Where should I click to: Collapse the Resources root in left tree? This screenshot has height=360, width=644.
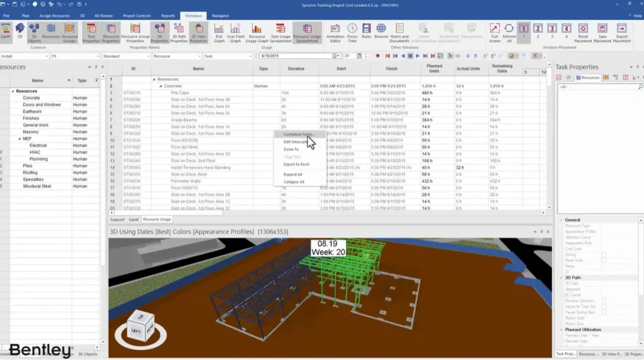click(13, 91)
